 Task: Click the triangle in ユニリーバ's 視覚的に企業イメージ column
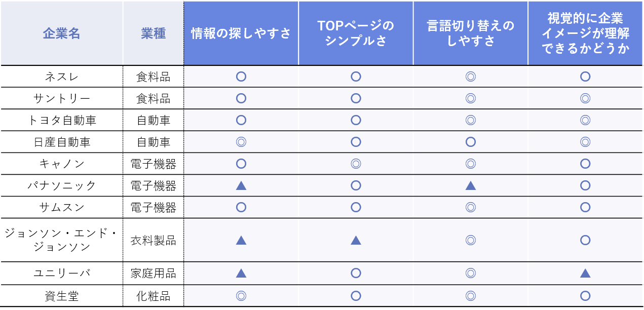click(585, 273)
